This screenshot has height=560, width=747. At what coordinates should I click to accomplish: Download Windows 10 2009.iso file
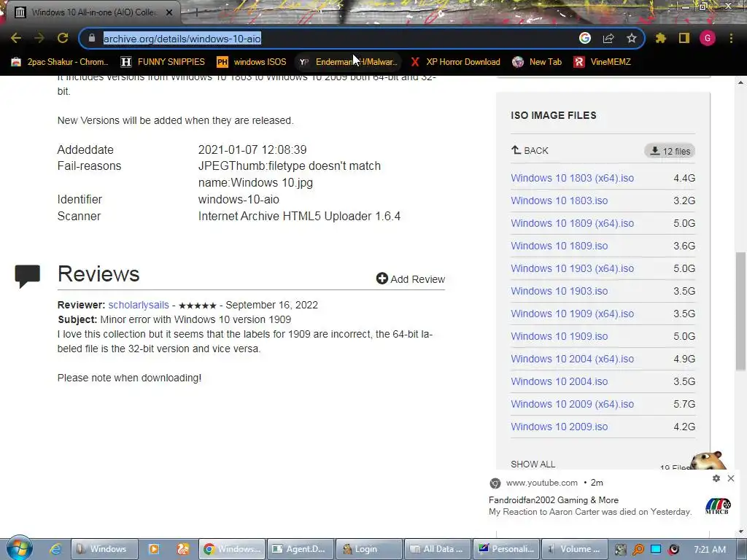point(560,427)
